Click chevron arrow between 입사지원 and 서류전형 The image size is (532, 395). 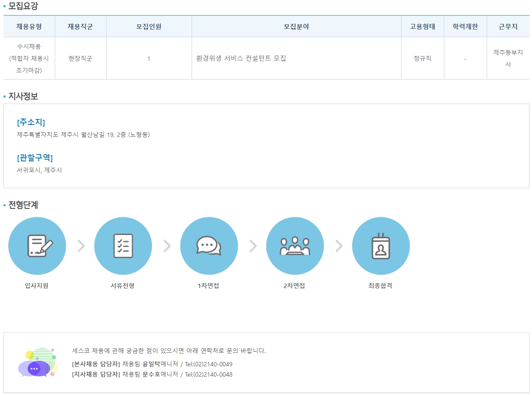pos(81,246)
